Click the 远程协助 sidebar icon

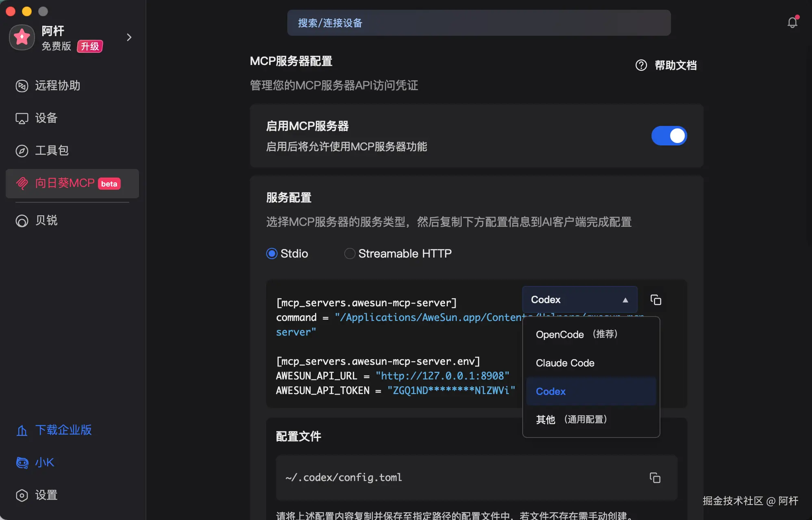[22, 86]
